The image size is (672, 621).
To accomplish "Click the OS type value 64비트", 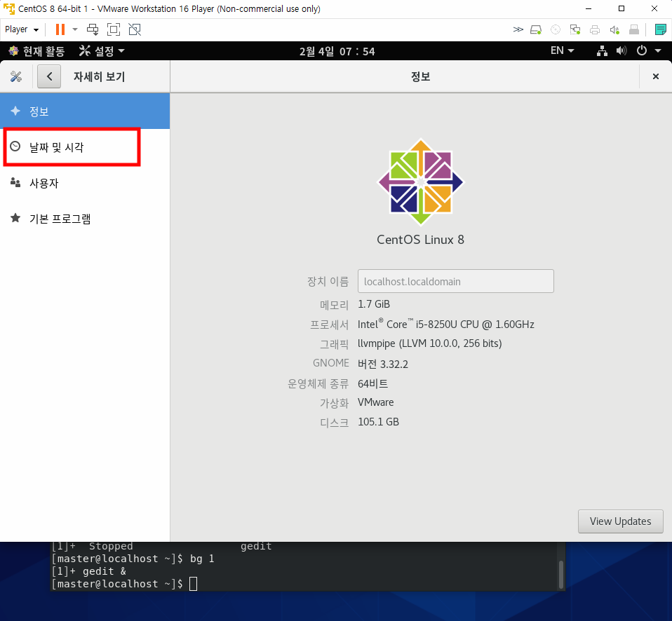I will (373, 383).
